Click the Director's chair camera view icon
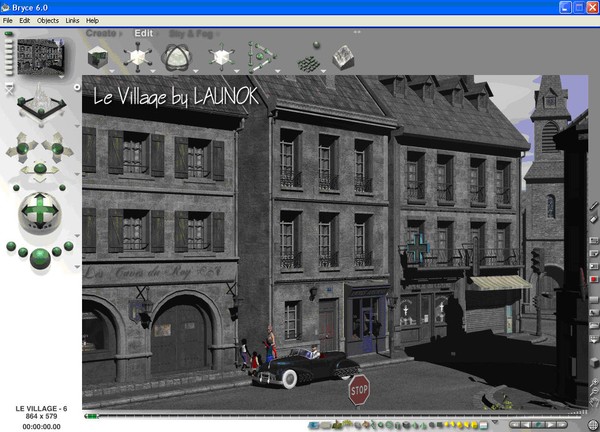Image resolution: width=600 pixels, height=432 pixels. coord(10,89)
